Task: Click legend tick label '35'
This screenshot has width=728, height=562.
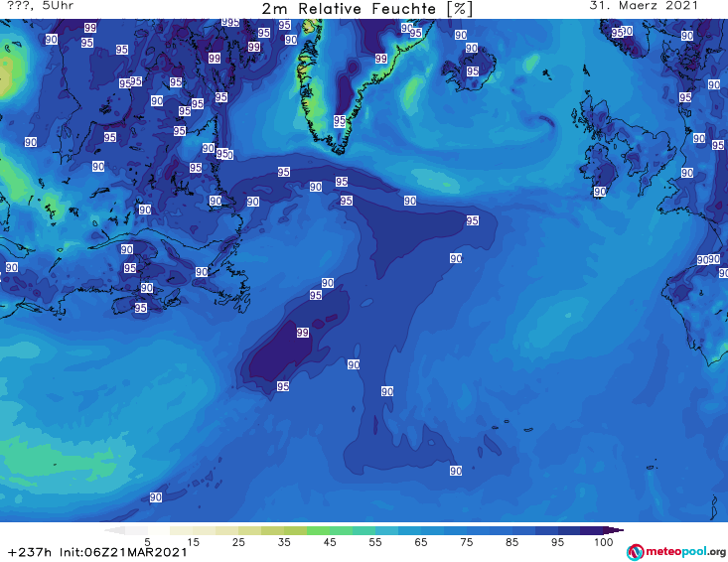Action: [284, 542]
